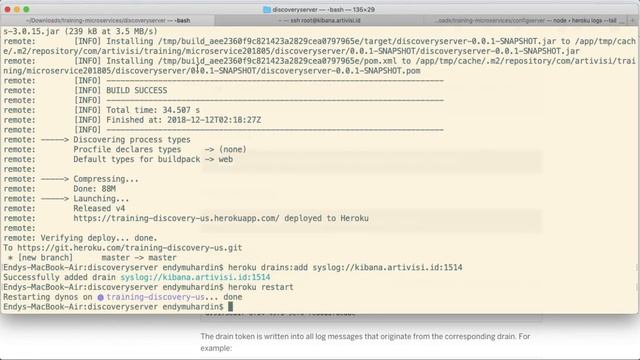Click the 'Done: 88M' line
Screen dimensions: 640x360
95,189
